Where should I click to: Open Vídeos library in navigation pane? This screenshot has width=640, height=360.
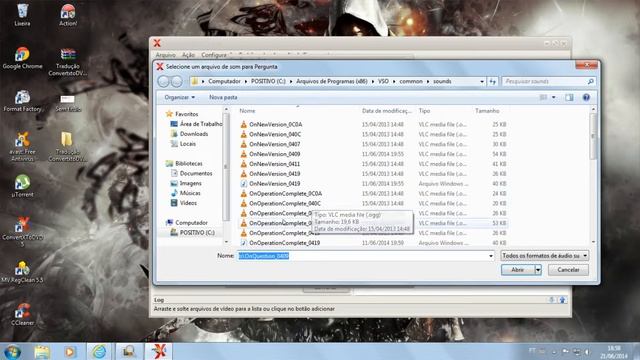coord(184,203)
